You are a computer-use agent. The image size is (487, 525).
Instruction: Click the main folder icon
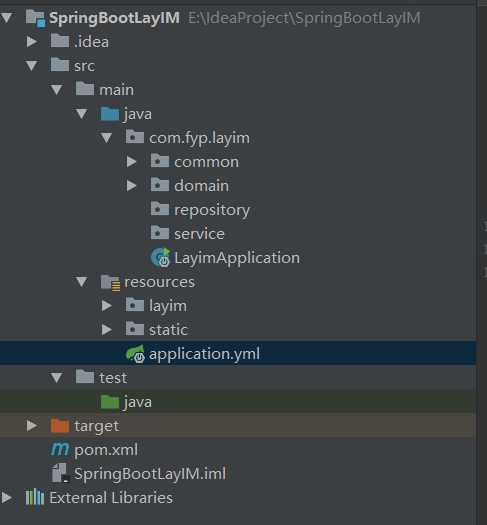click(x=85, y=89)
